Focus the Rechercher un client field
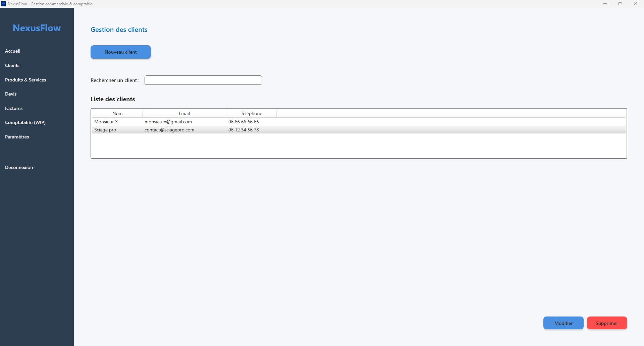Image resolution: width=644 pixels, height=346 pixels. (x=203, y=80)
